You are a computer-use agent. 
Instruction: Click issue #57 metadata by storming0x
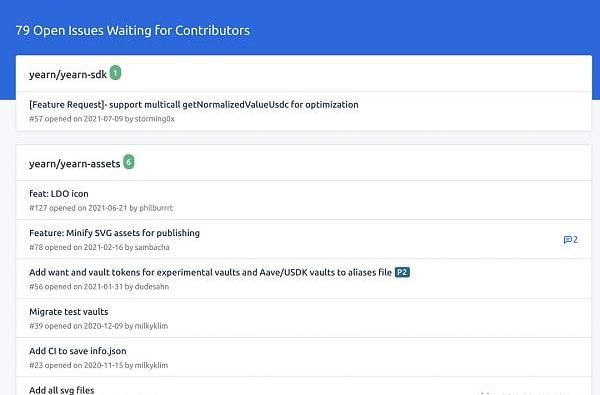tap(102, 119)
